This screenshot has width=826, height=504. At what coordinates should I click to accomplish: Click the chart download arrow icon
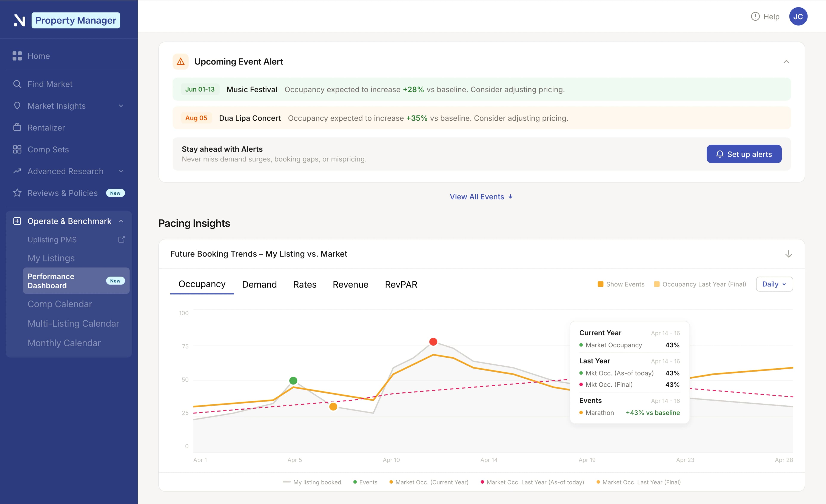click(x=789, y=254)
